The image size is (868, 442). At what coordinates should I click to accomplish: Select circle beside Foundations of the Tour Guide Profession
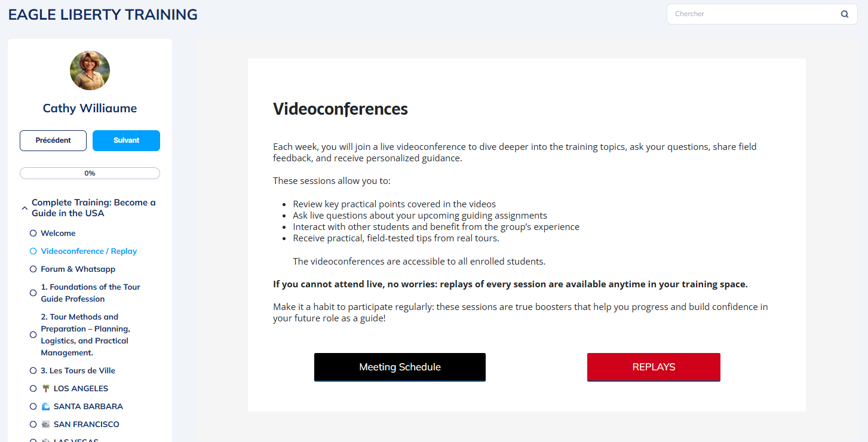[33, 293]
